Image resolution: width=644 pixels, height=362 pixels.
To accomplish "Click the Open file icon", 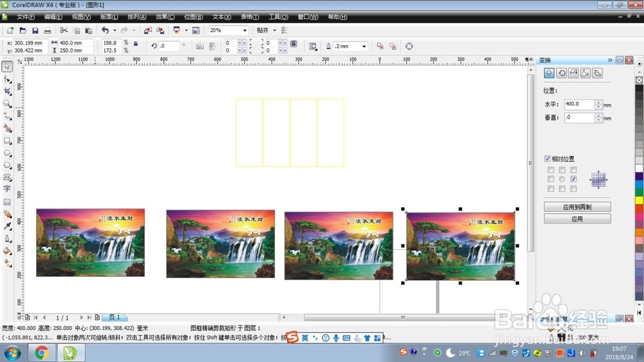I will tap(23, 30).
